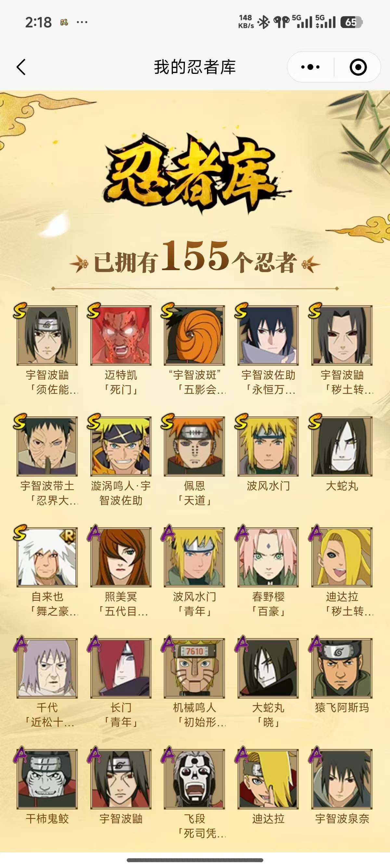
Task: Select the Pain 佩恩「天道」portrait
Action: [x=194, y=446]
